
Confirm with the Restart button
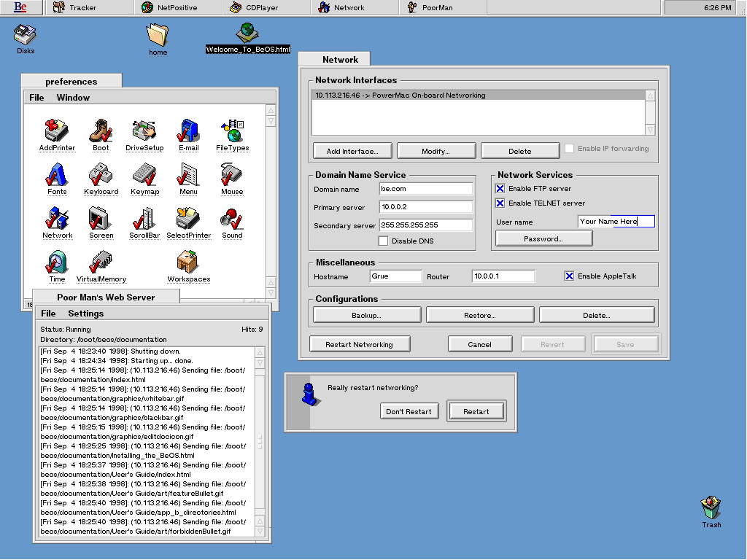click(x=476, y=411)
